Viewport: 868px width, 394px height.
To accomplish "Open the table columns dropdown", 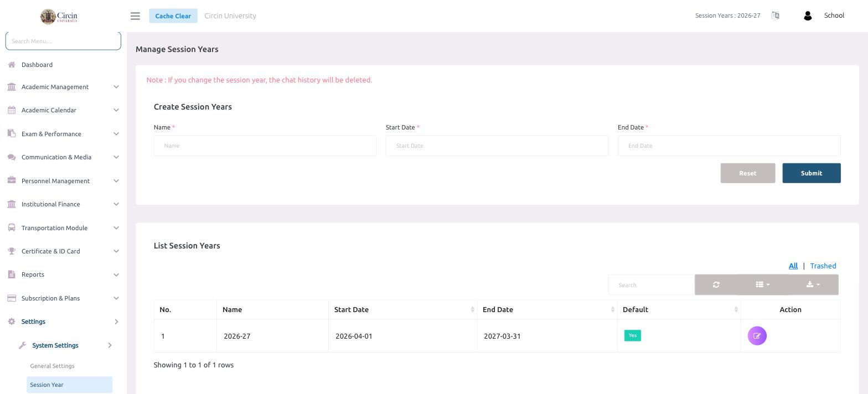I will (x=762, y=284).
